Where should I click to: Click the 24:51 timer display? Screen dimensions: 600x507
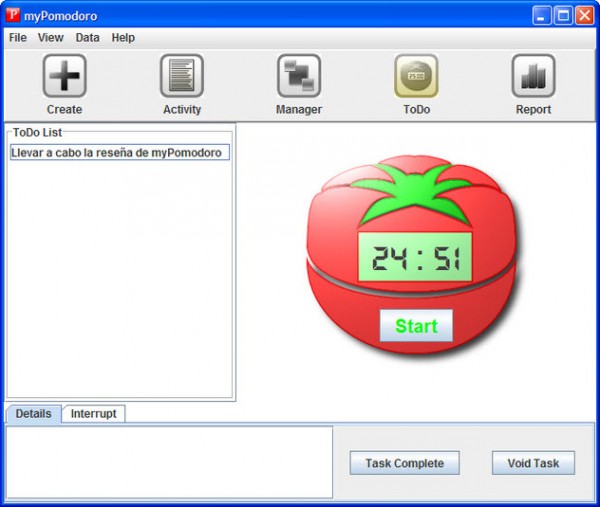point(415,257)
